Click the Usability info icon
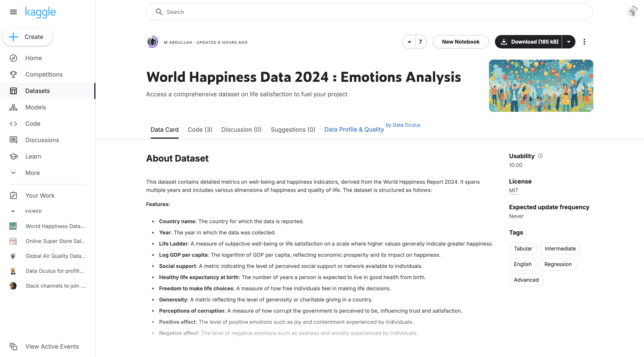 pos(540,156)
